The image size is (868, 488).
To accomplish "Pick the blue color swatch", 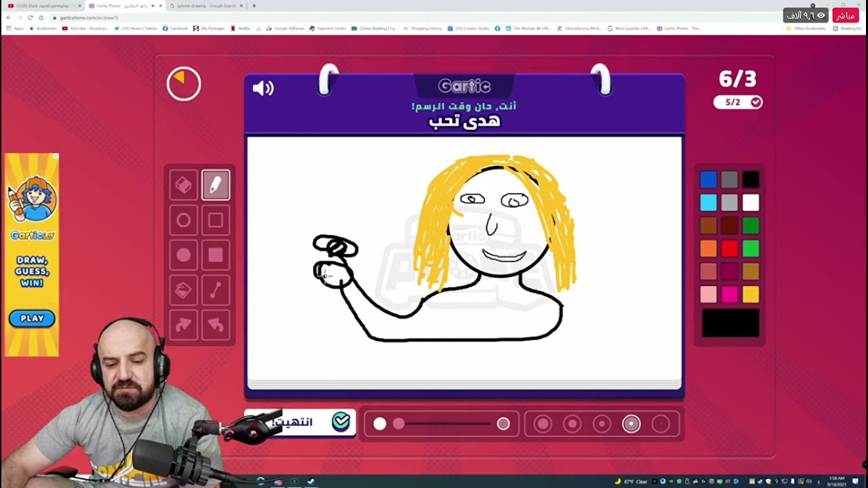I will [x=709, y=180].
